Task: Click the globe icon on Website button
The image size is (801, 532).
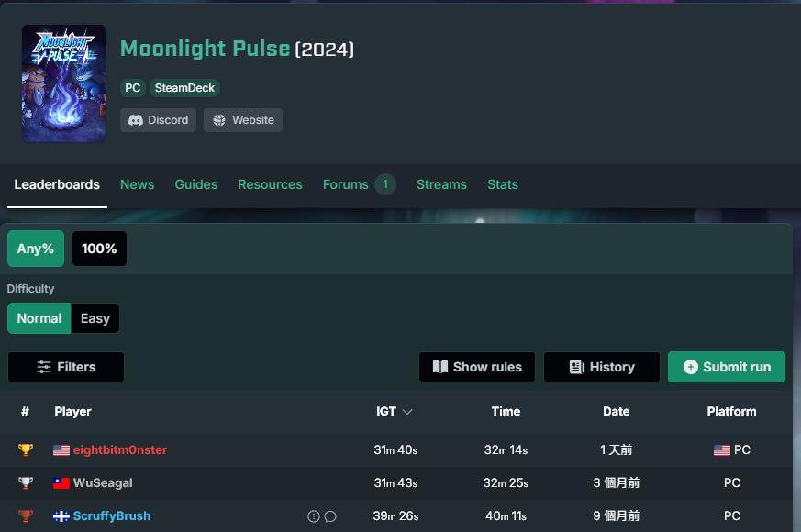Action: tap(219, 120)
